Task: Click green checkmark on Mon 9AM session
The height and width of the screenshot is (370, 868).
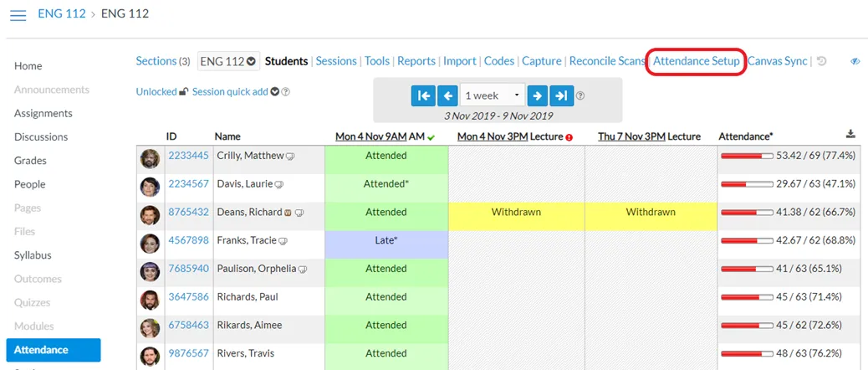Action: click(431, 137)
